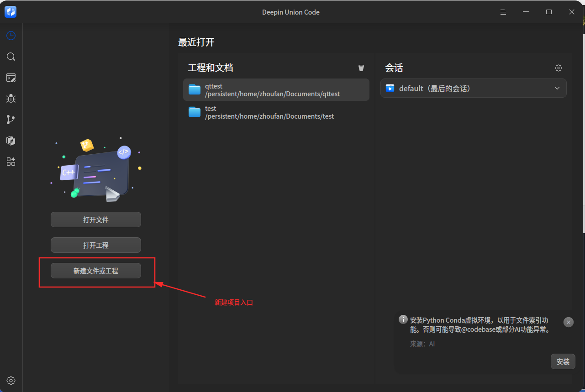585x392 pixels.
Task: Open settings gear at sidebar bottom
Action: 11,381
